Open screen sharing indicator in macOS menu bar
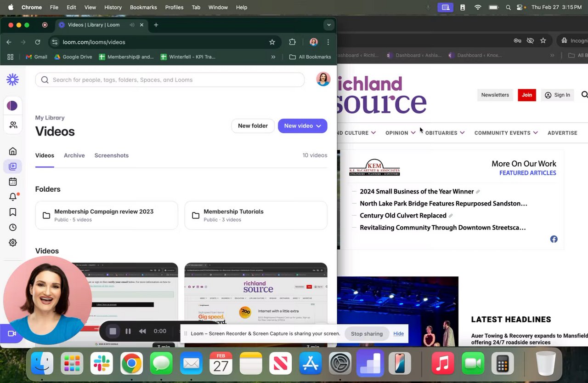588x383 pixels. pyautogui.click(x=445, y=7)
